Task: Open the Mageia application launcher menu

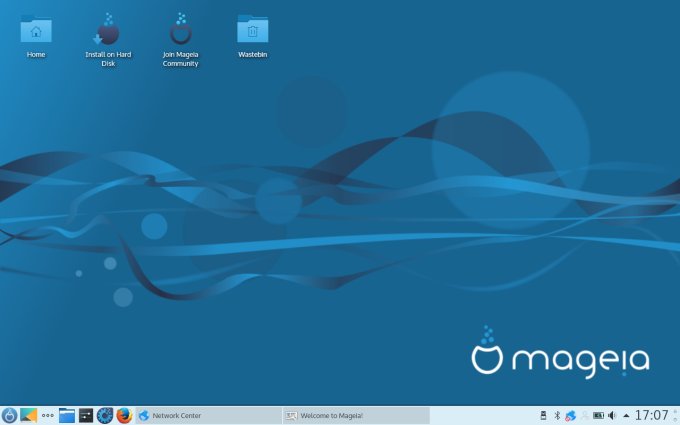Action: pos(9,415)
